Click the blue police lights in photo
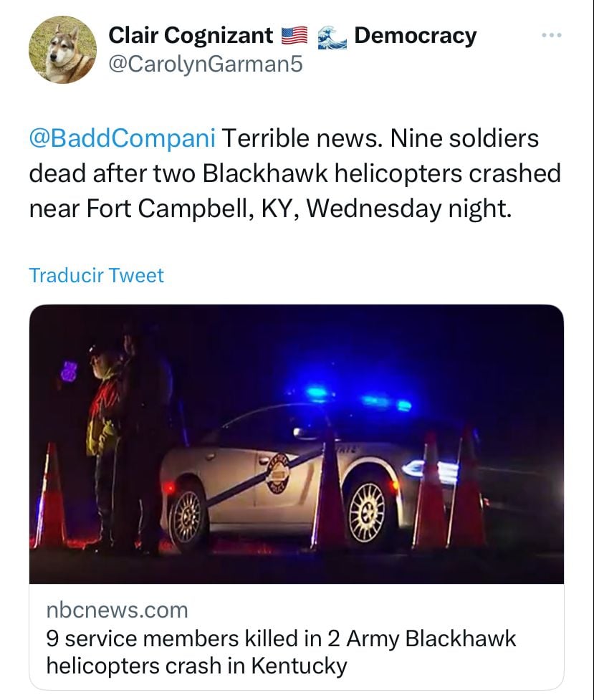Image resolution: width=594 pixels, height=700 pixels. click(x=359, y=398)
